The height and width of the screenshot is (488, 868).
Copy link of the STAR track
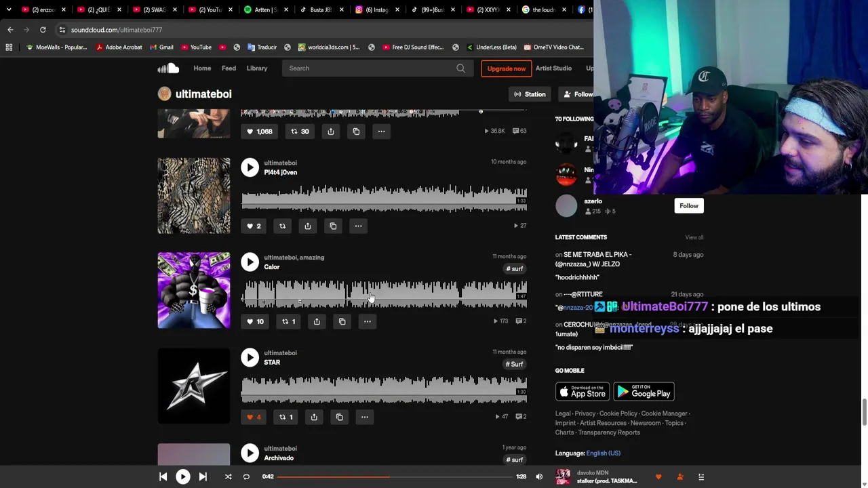(340, 417)
